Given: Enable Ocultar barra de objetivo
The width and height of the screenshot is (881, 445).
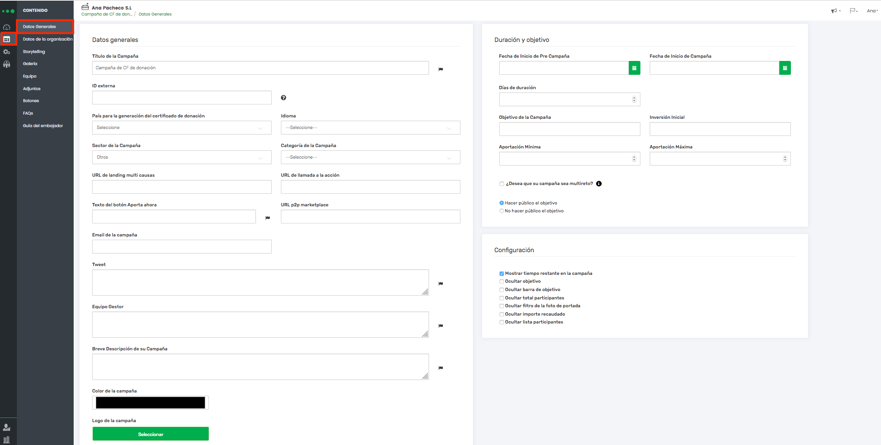Looking at the screenshot, I should pos(502,290).
